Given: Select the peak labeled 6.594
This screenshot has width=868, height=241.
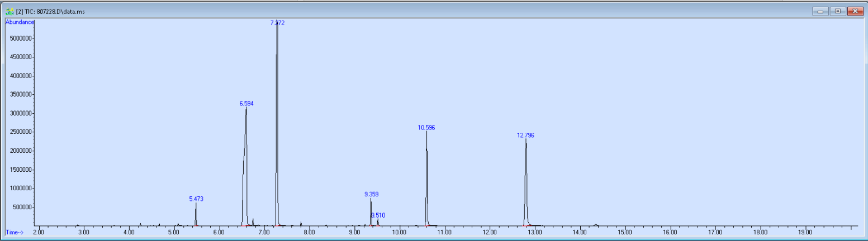Looking at the screenshot, I should pos(246,103).
